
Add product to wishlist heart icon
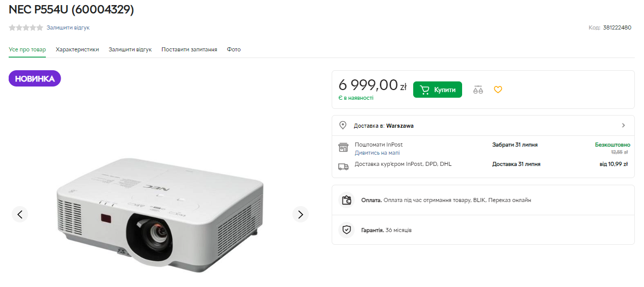(x=498, y=90)
